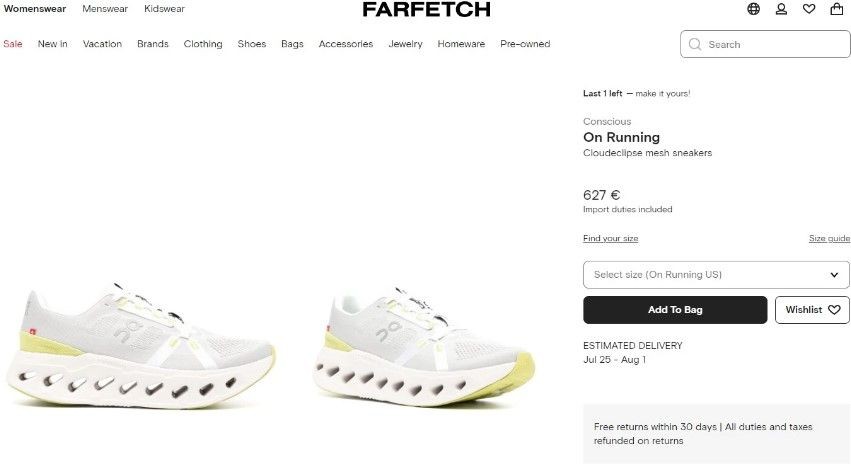The height and width of the screenshot is (465, 851).
Task: Click the heart icon on Wishlist button
Action: (834, 309)
